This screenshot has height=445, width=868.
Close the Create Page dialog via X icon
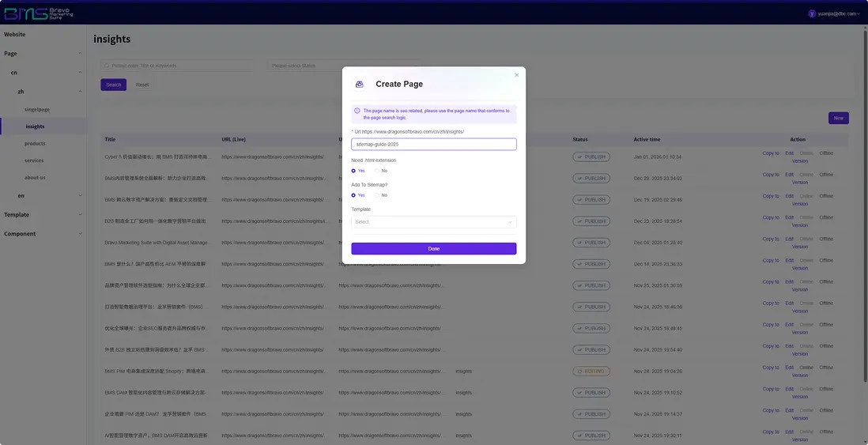[x=516, y=75]
